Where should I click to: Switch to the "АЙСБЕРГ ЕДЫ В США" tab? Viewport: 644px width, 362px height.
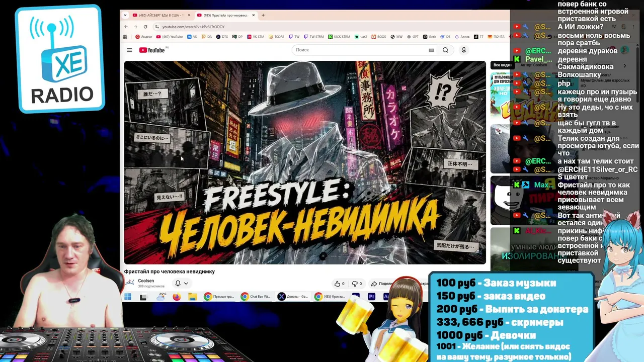pyautogui.click(x=161, y=15)
